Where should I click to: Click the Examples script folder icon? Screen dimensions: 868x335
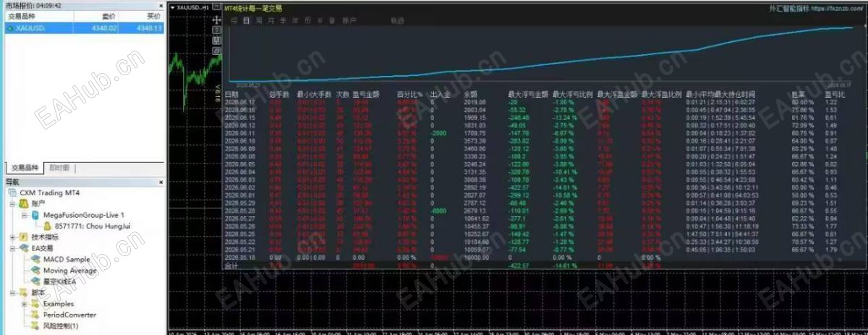tap(35, 304)
